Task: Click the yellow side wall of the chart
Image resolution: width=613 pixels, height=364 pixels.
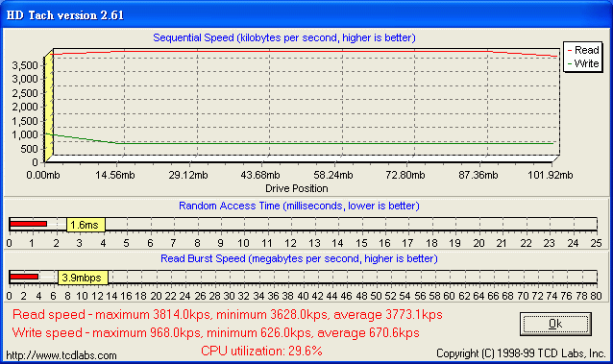Action: 48,106
